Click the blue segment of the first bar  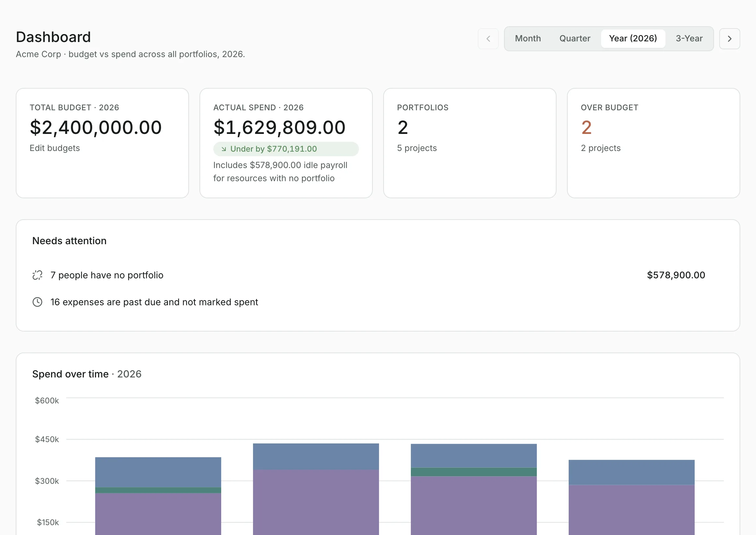[158, 472]
